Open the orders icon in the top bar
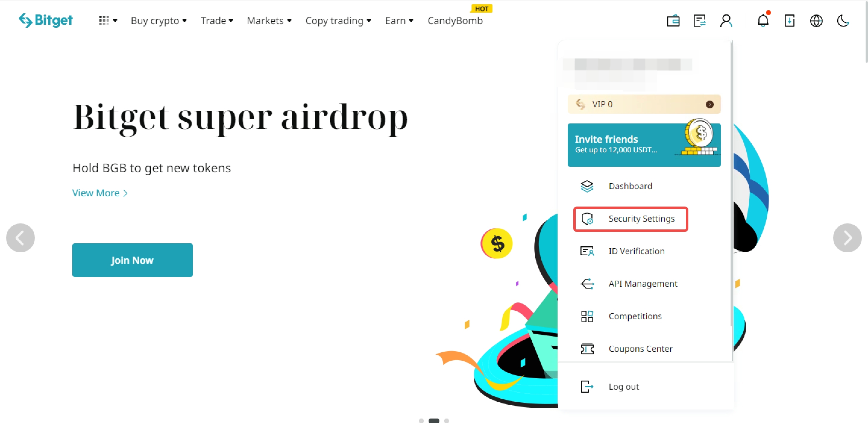This screenshot has width=868, height=439. [700, 21]
